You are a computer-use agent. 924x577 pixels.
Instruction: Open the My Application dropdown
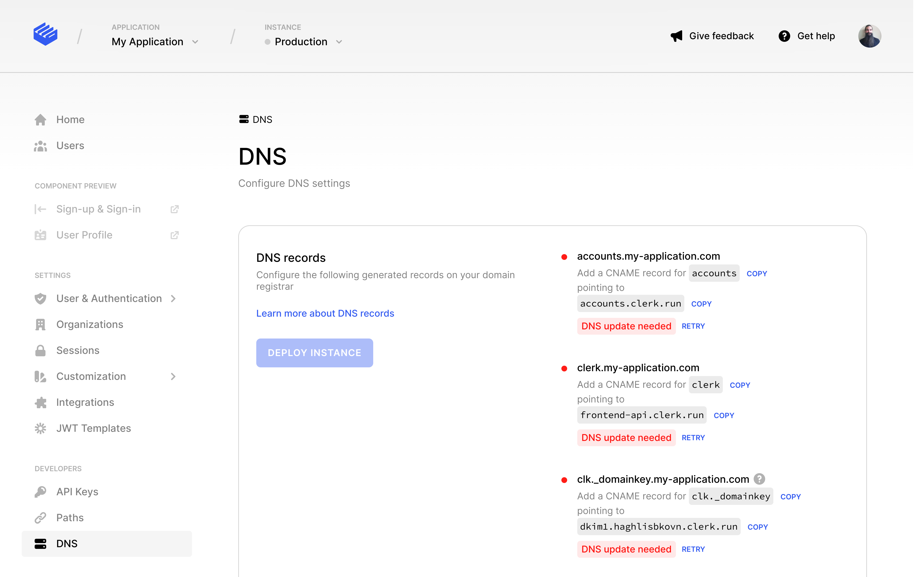click(155, 42)
